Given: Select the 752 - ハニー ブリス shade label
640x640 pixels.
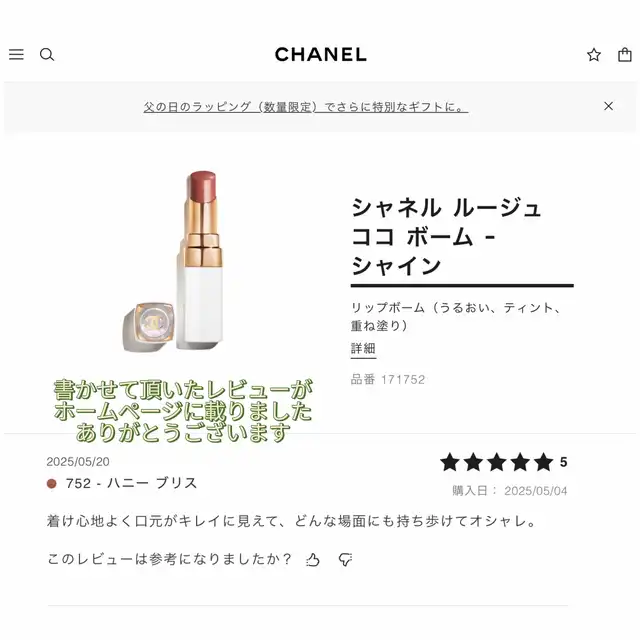Looking at the screenshot, I should click(131, 483).
